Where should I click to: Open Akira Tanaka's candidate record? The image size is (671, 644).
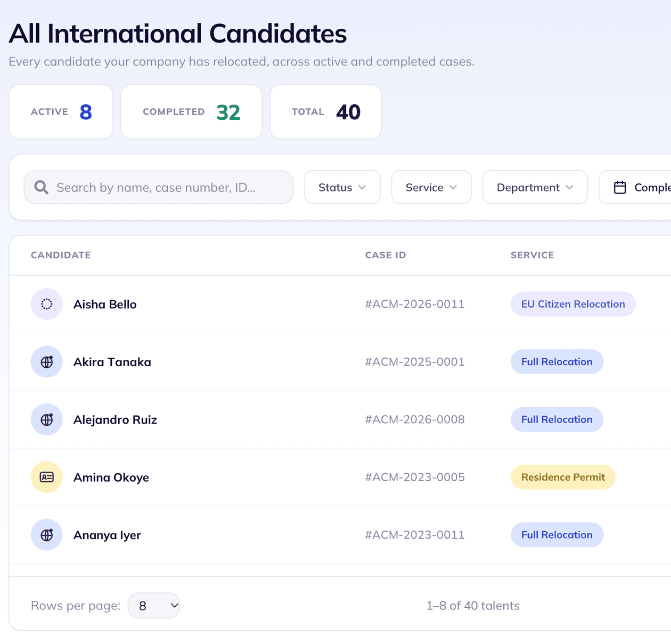coord(112,362)
